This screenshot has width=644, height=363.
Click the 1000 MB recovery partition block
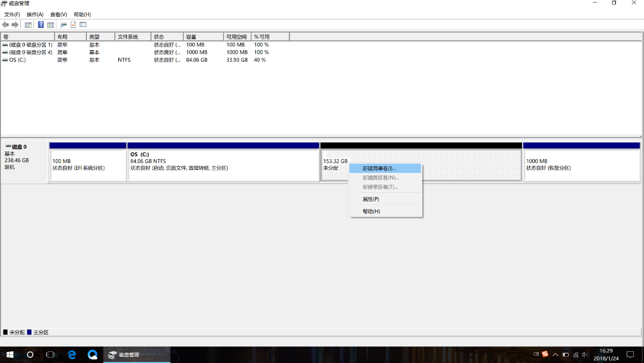[581, 165]
